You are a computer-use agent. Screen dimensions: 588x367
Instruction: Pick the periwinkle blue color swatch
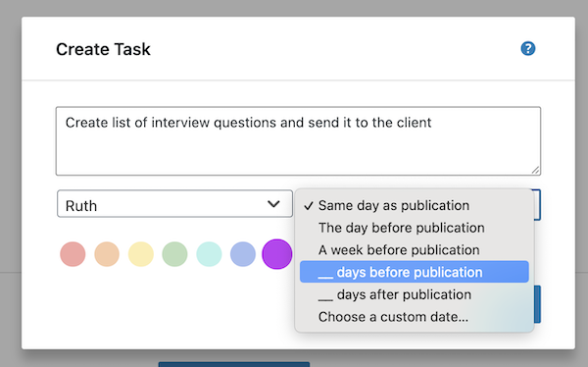tap(243, 254)
